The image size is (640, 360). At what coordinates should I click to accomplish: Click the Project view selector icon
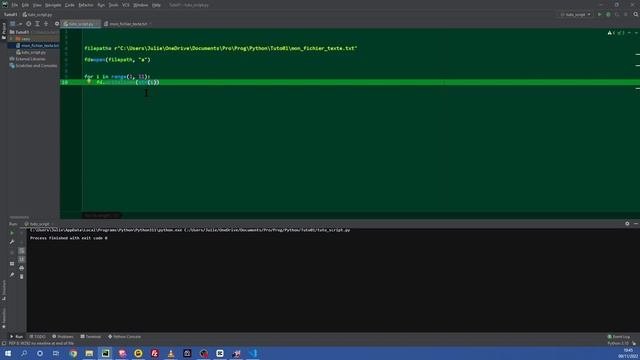pos(13,24)
